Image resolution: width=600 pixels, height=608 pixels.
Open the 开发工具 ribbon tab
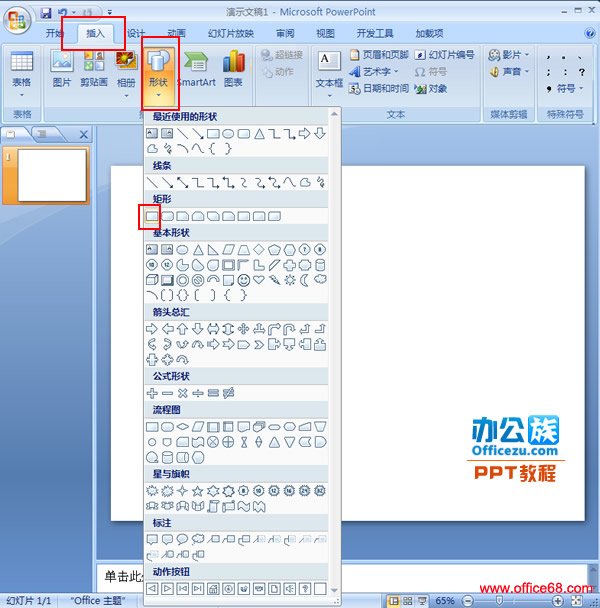(x=375, y=33)
